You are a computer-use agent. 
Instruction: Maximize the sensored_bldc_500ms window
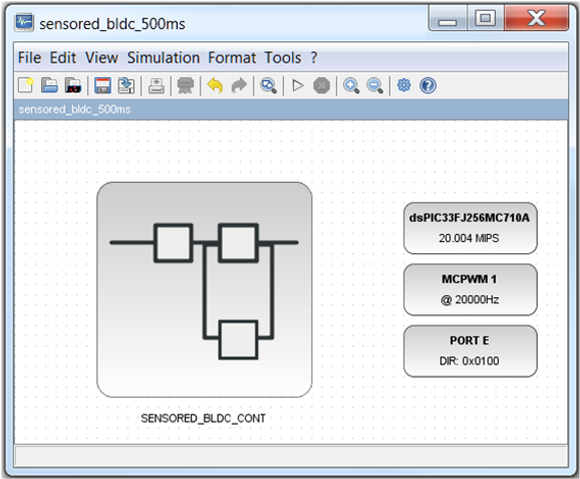[485, 18]
